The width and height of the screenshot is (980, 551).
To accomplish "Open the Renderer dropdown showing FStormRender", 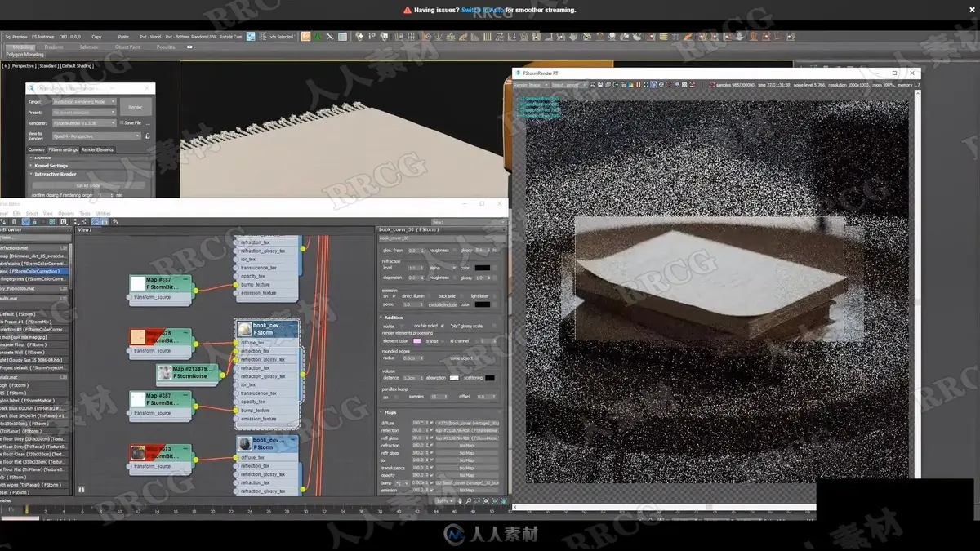I will click(x=84, y=123).
